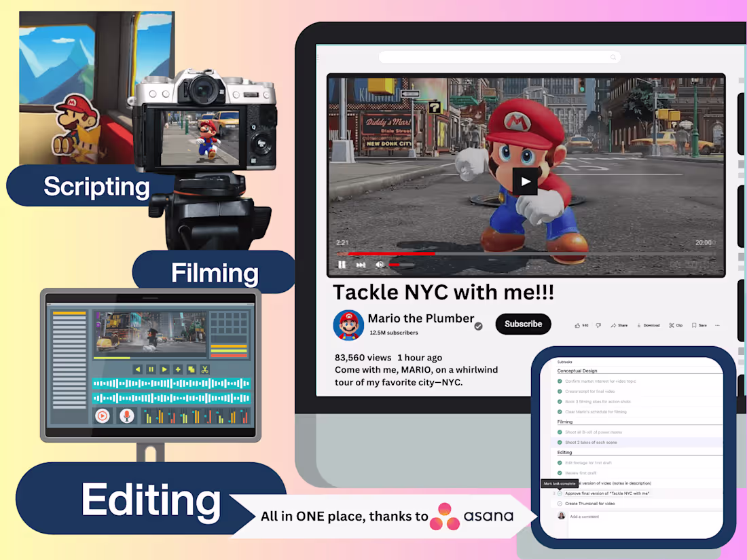Collapse the Editing subtask section
The width and height of the screenshot is (747, 560).
pyautogui.click(x=564, y=453)
